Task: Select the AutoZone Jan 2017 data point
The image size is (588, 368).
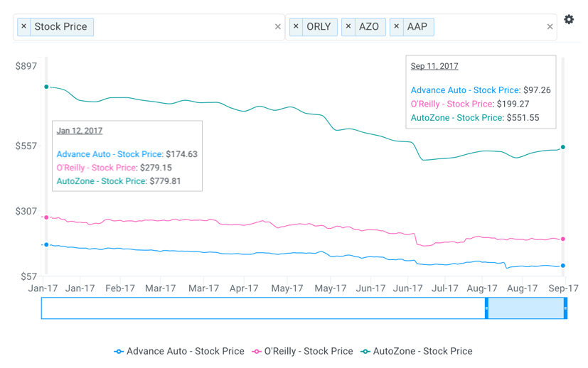Action: 47,87
